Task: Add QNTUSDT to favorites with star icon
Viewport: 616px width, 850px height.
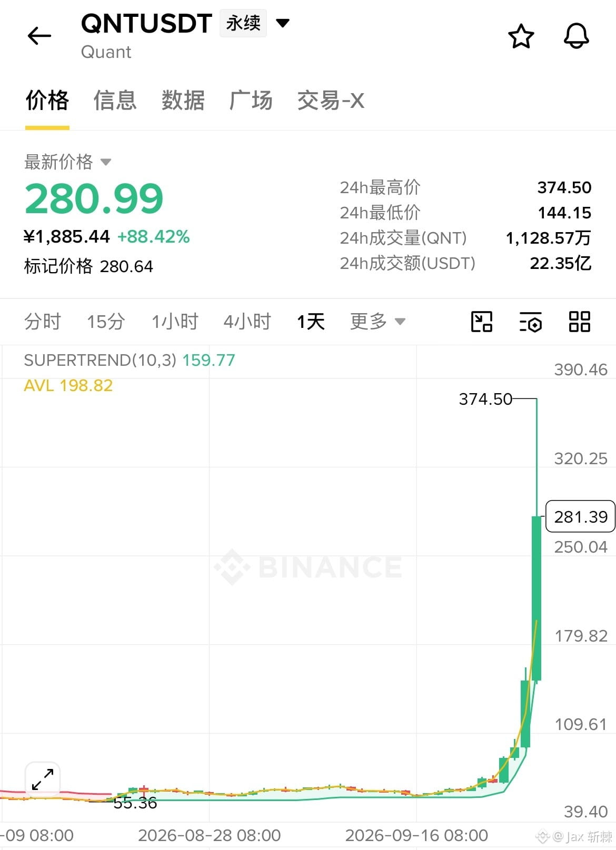Action: (521, 36)
